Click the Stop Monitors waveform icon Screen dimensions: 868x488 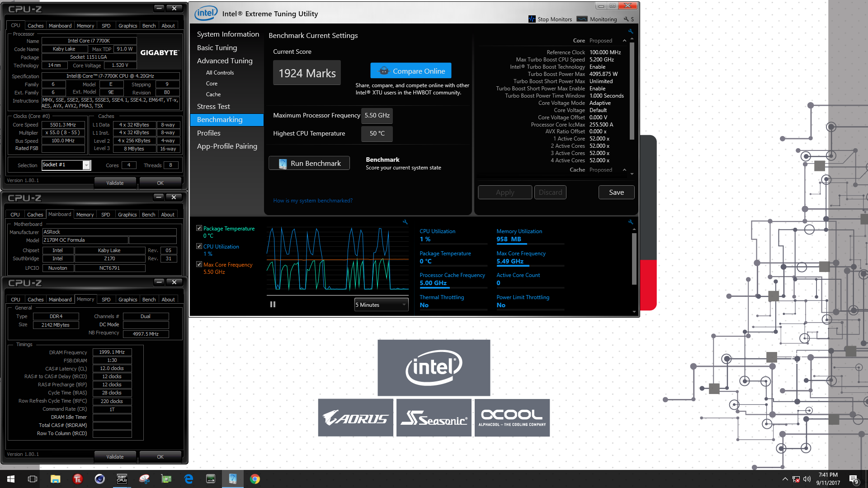coord(532,19)
